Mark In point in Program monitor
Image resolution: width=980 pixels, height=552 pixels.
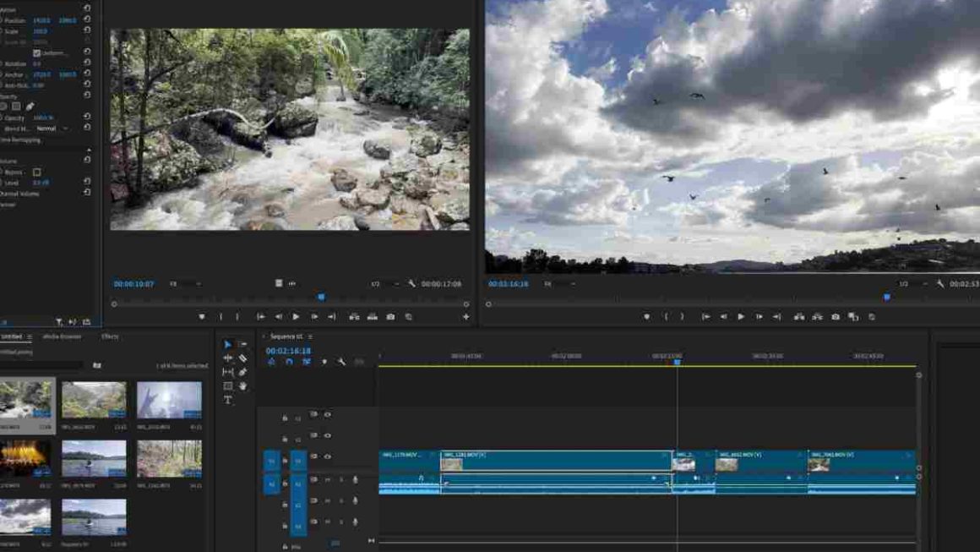click(x=667, y=317)
